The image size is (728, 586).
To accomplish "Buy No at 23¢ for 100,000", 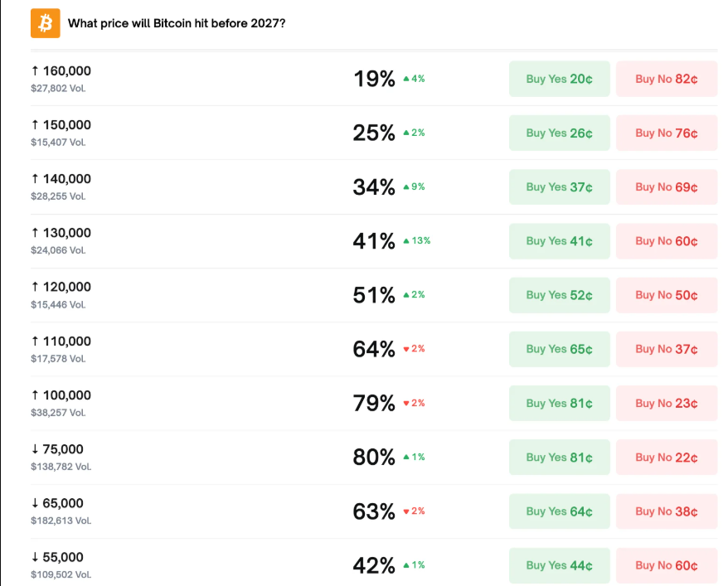I will (x=666, y=404).
